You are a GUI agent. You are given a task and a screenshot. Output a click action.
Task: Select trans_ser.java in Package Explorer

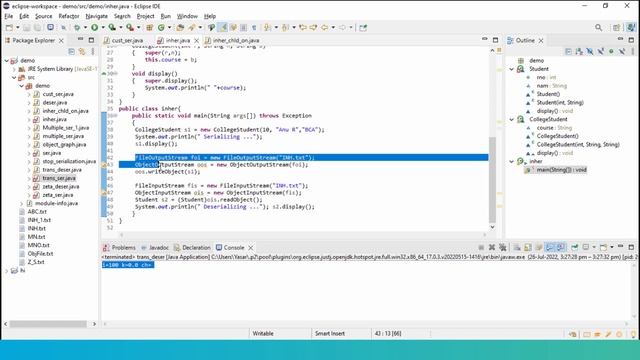click(x=59, y=178)
